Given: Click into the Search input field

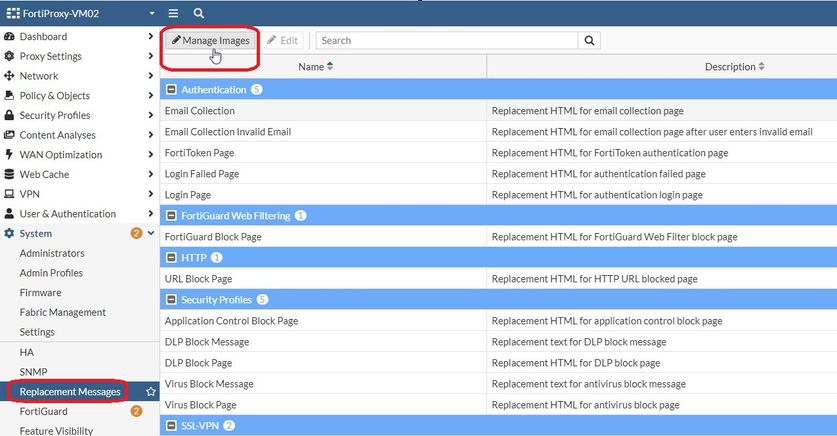Looking at the screenshot, I should click(x=447, y=41).
